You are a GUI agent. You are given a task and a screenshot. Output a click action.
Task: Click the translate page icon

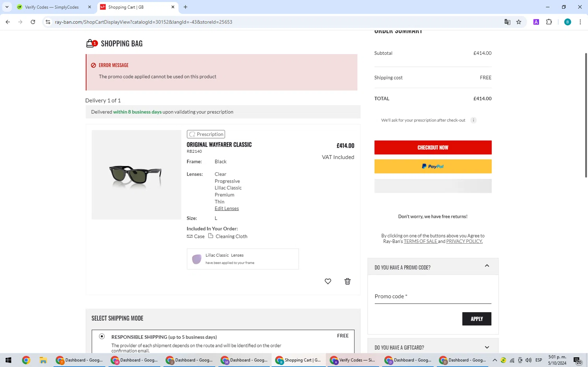507,22
